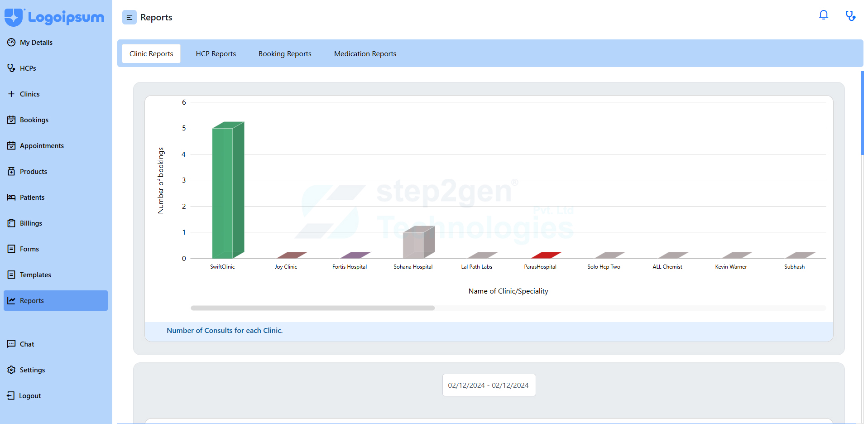The height and width of the screenshot is (424, 868).
Task: Go to HCPs section
Action: click(x=56, y=68)
